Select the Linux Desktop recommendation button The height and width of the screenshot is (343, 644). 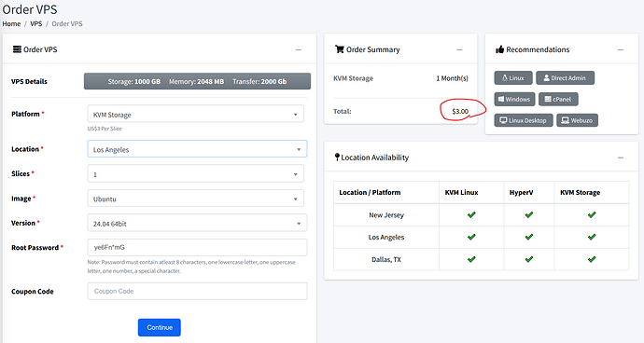click(x=524, y=120)
